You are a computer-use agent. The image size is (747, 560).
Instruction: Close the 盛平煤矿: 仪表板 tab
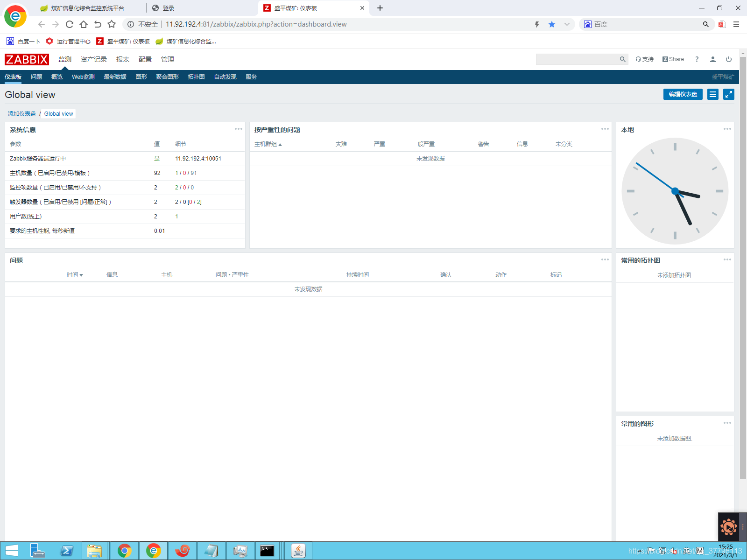click(362, 8)
